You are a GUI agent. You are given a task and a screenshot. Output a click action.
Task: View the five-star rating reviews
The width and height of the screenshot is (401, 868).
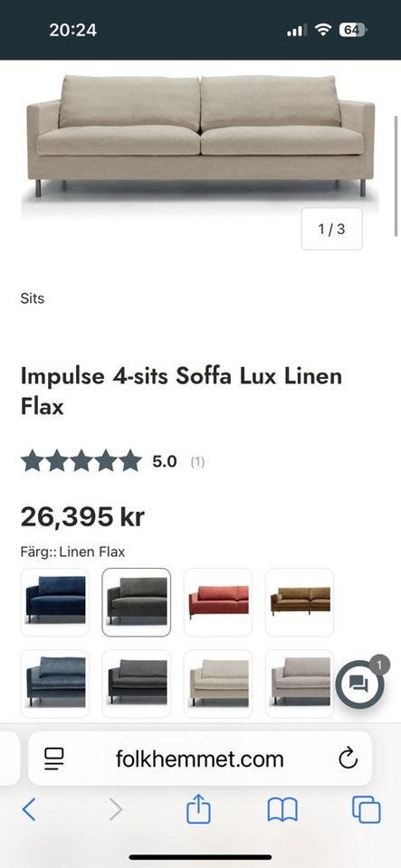112,461
